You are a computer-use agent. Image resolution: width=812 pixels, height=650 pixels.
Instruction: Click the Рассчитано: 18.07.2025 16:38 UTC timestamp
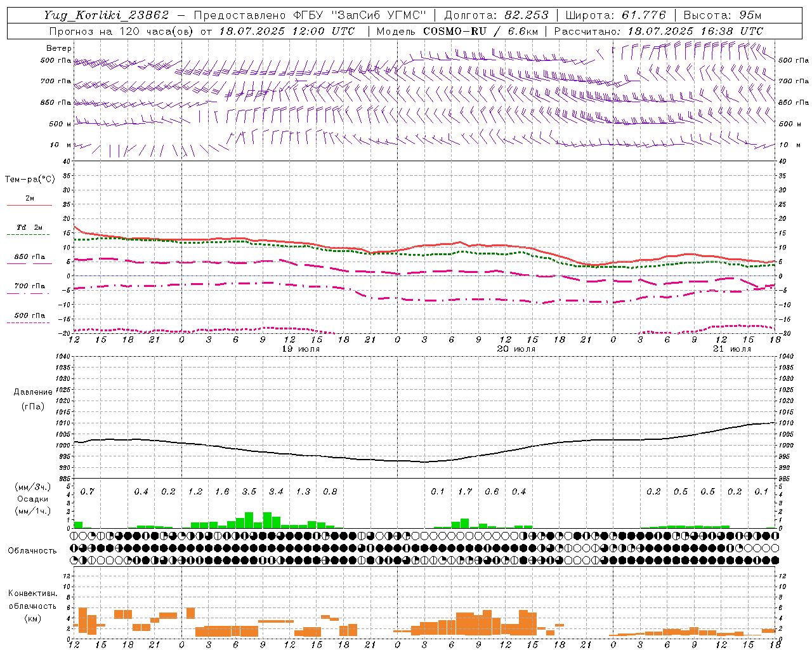click(658, 31)
